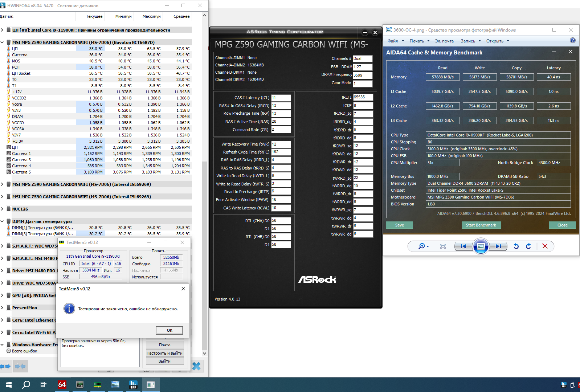Go to the previous photo

tap(463, 246)
